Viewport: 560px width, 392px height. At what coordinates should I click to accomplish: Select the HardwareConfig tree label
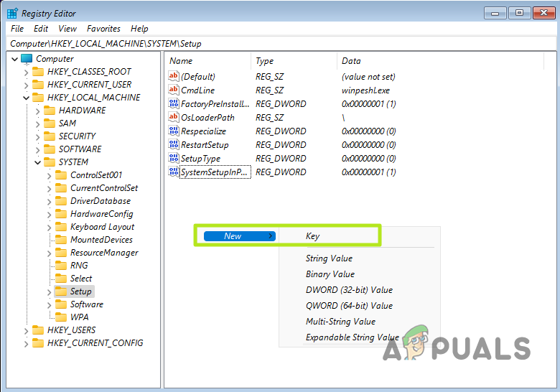pos(102,214)
